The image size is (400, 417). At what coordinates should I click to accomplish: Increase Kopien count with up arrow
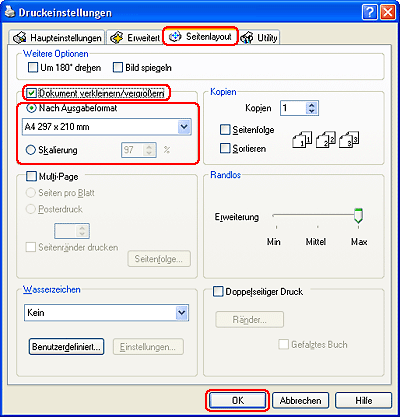[312, 105]
